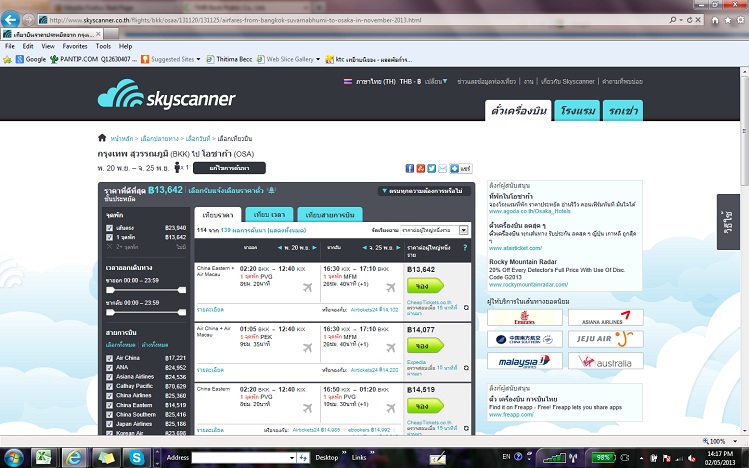
Task: Toggle the direct flights checkbox priced ฿23,940
Action: pos(109,228)
